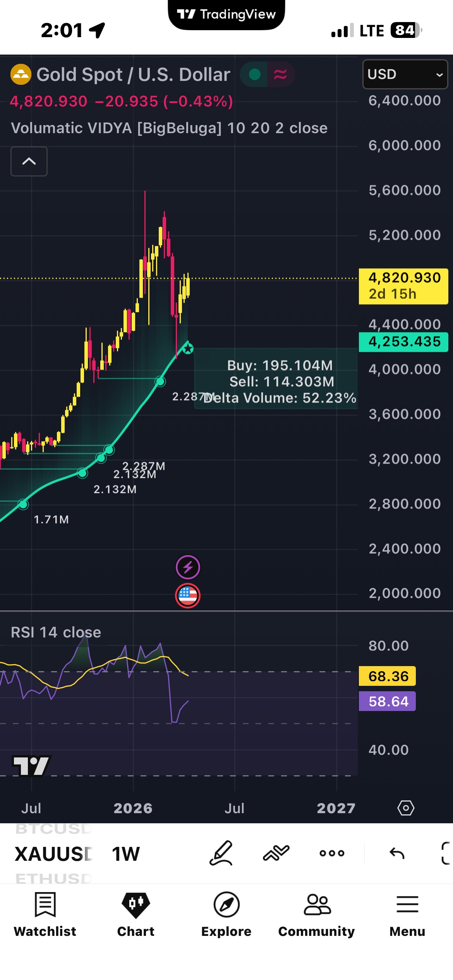Tap the star marker on VIDYA line
This screenshot has width=453, height=980.
188,349
